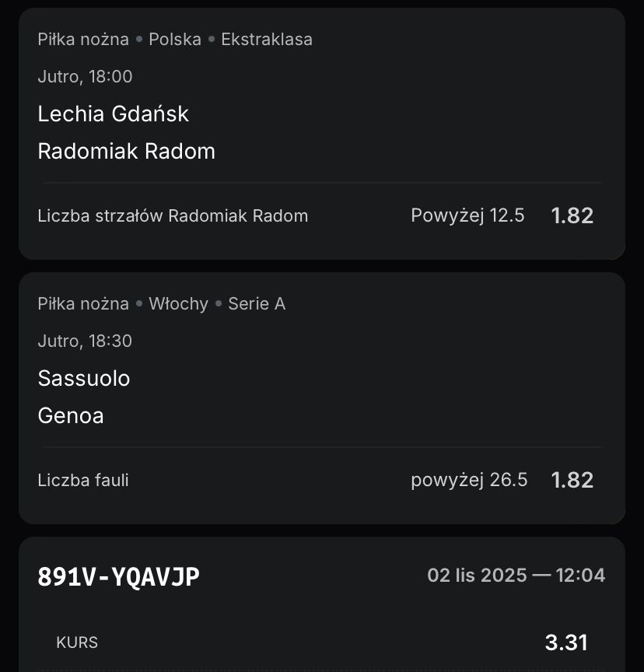Select the Radomiak Radom team name
The image size is (644, 672).
coord(127,151)
